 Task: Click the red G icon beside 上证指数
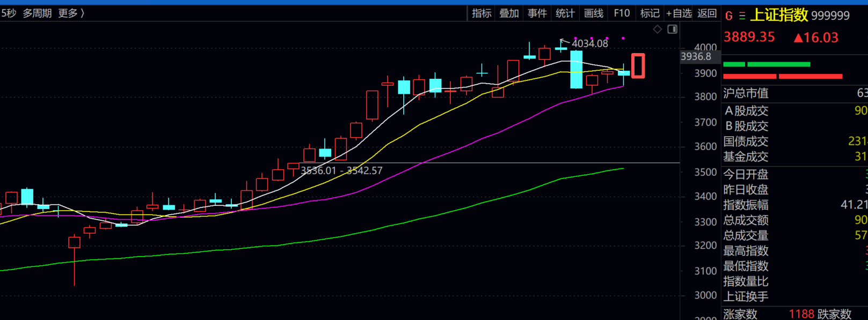[x=729, y=16]
